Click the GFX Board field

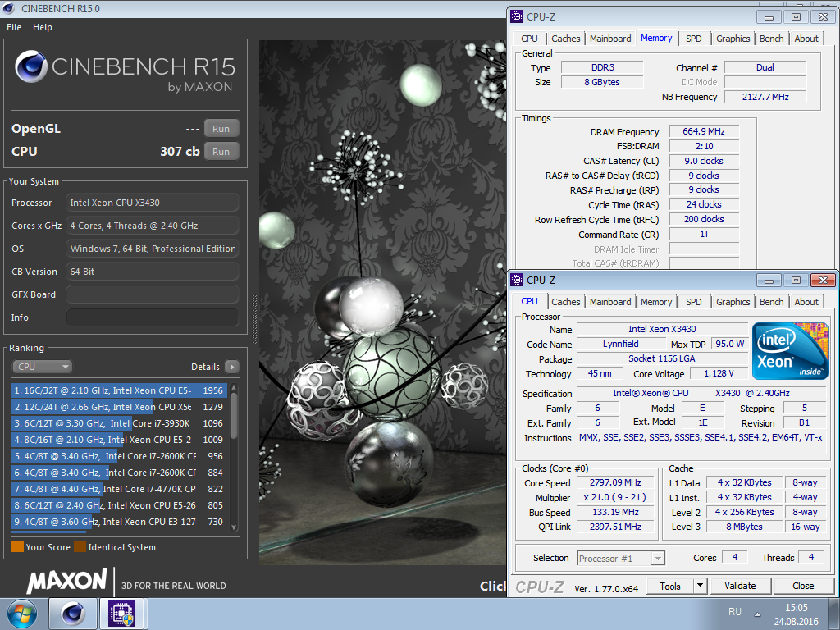(153, 294)
